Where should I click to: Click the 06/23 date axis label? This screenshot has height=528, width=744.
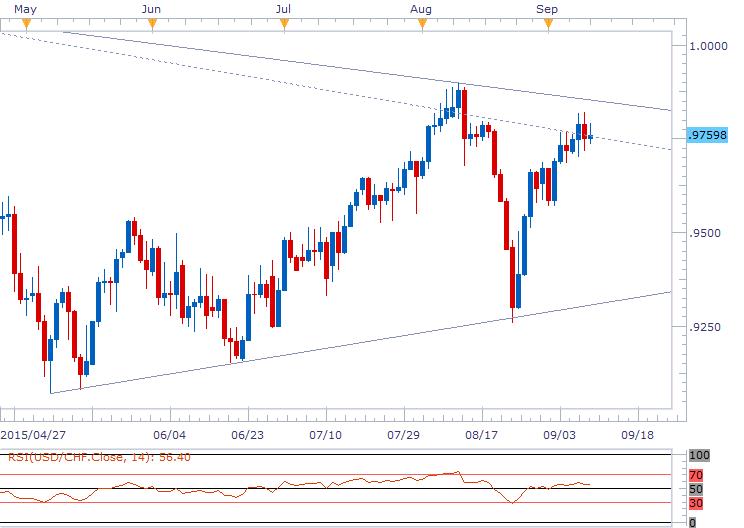(x=247, y=435)
